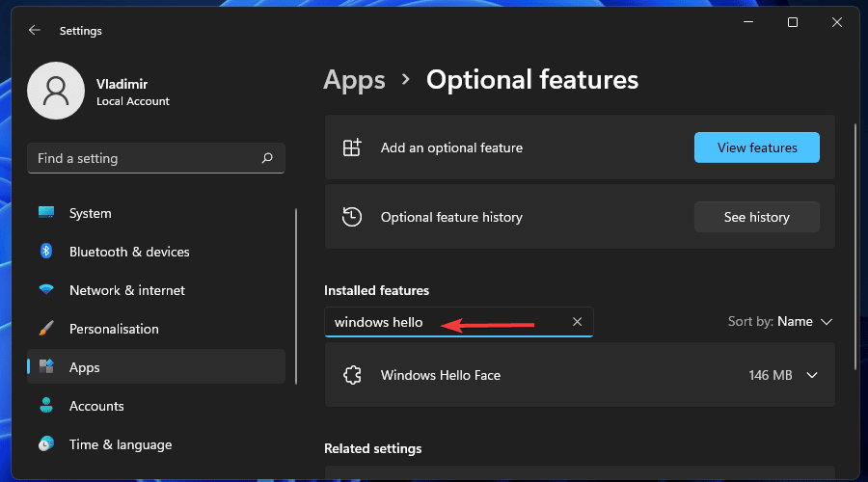Open System settings category

pos(156,213)
